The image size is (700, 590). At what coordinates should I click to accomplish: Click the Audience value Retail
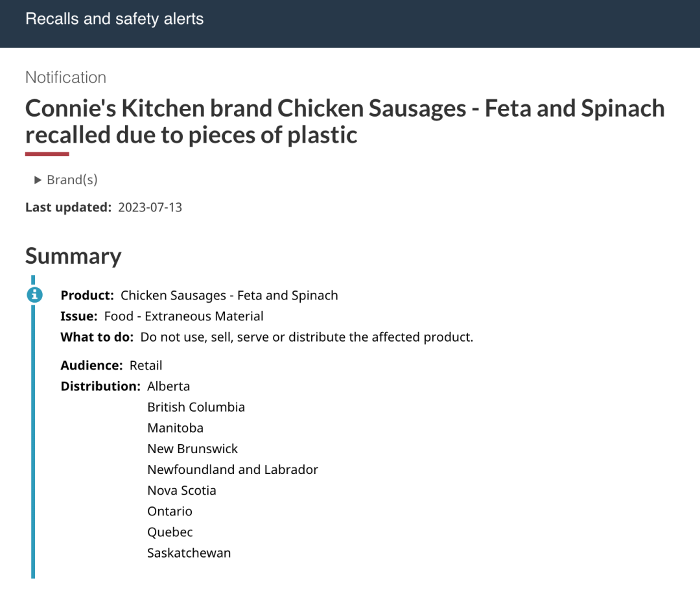146,366
